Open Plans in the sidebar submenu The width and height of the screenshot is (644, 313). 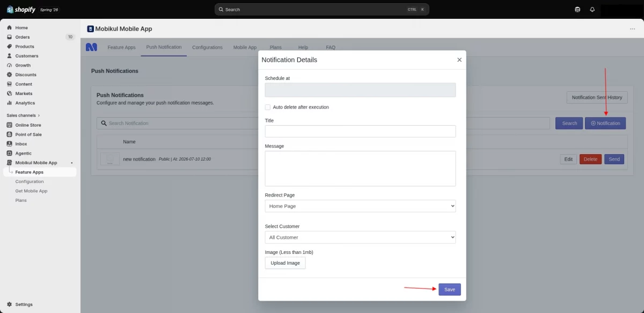21,200
